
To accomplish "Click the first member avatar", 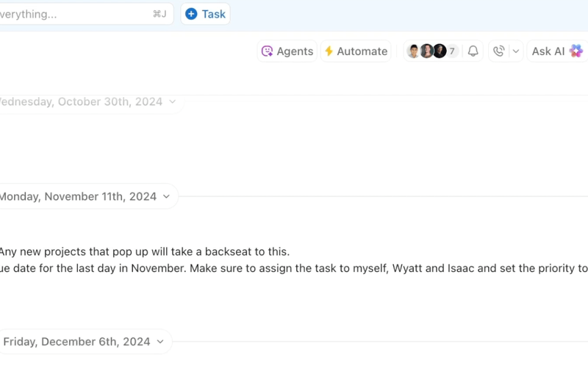I will point(413,51).
